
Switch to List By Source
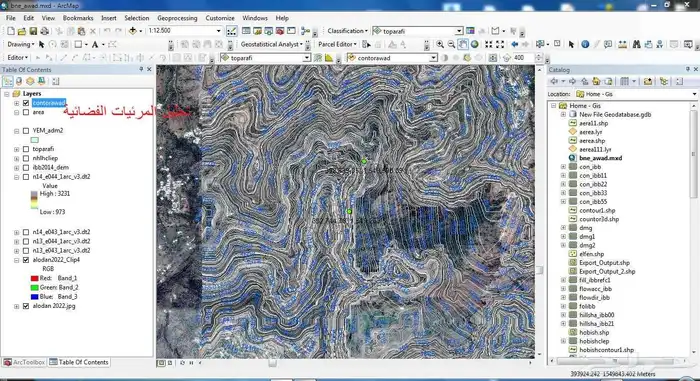click(x=19, y=81)
